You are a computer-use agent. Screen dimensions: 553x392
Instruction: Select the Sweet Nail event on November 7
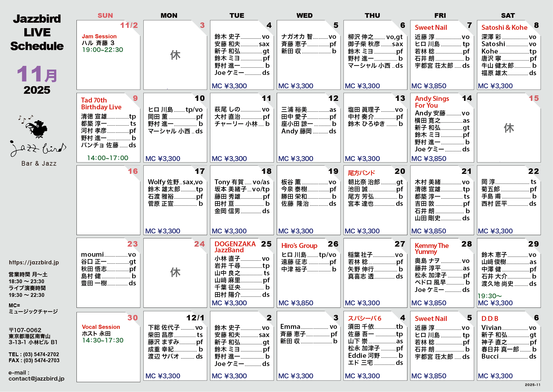pos(431,28)
